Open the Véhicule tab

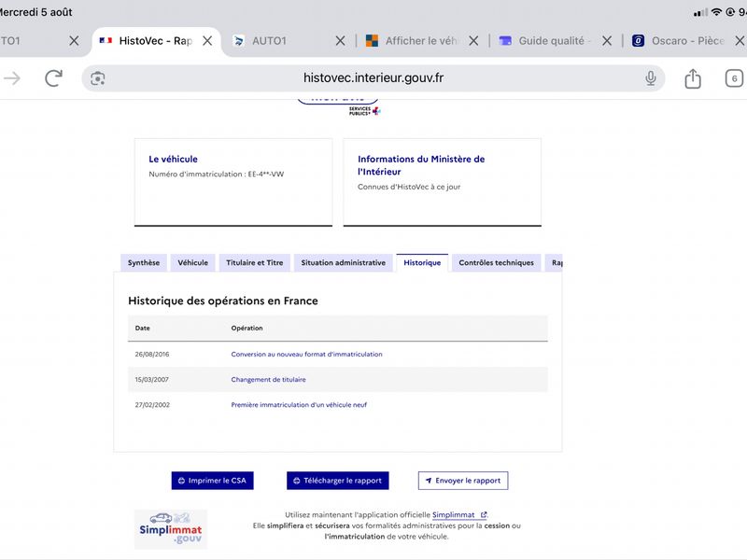point(193,263)
